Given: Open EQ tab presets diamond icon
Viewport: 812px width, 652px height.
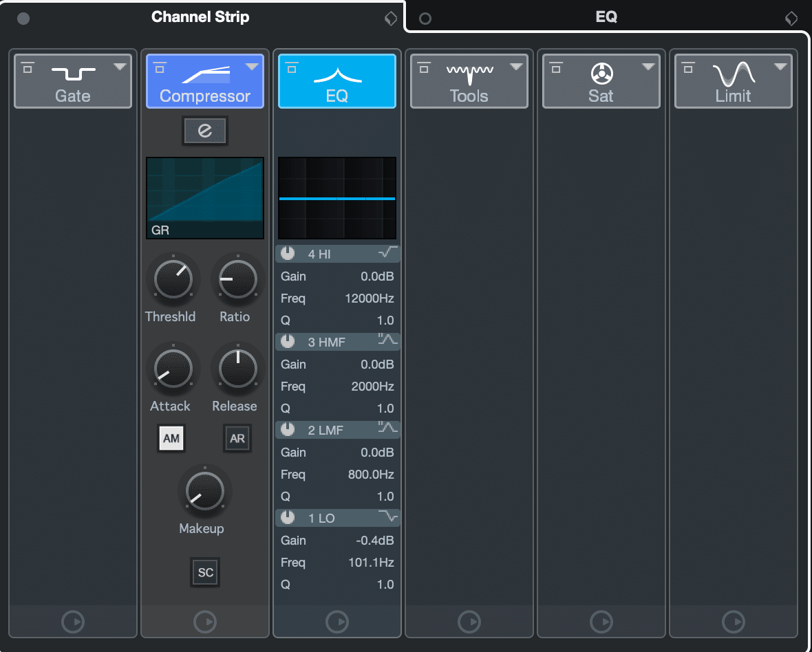Looking at the screenshot, I should tap(791, 19).
